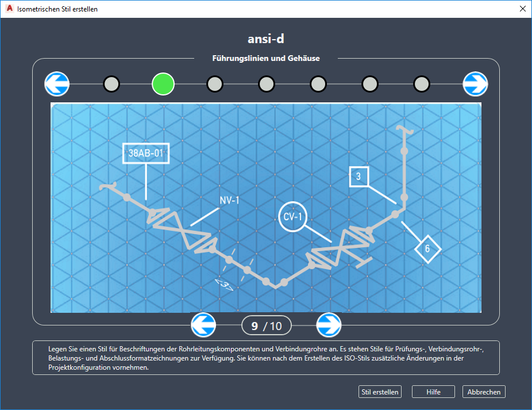
Task: Click the Stil erstellen button
Action: click(380, 392)
